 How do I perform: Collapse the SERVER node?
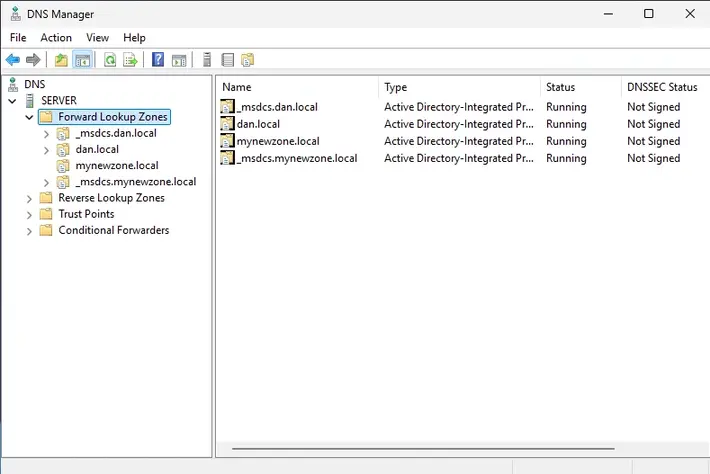12,101
